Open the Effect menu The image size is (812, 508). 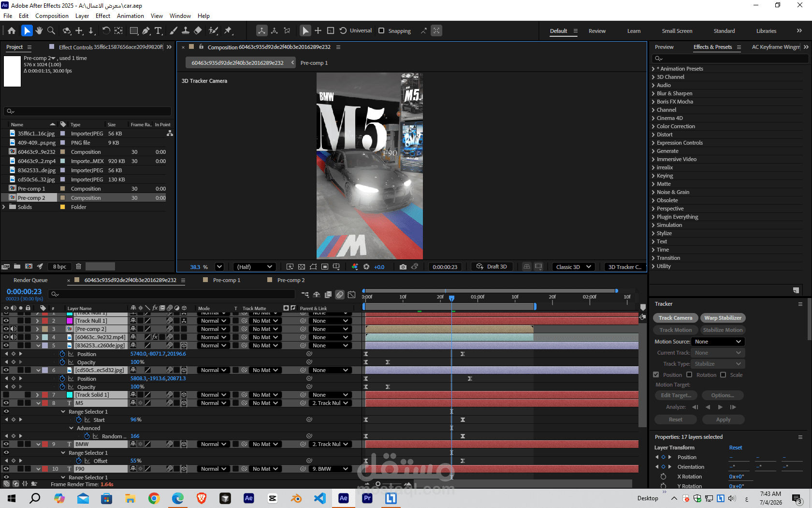[x=102, y=16]
